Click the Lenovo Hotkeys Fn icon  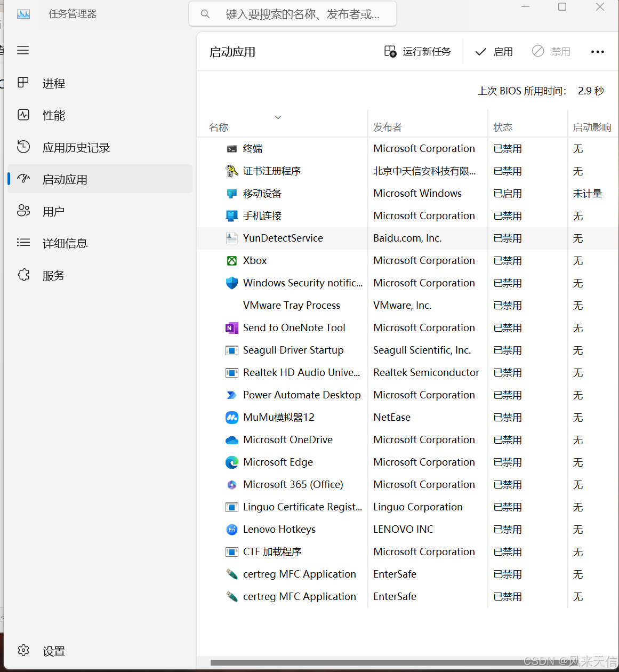(231, 530)
